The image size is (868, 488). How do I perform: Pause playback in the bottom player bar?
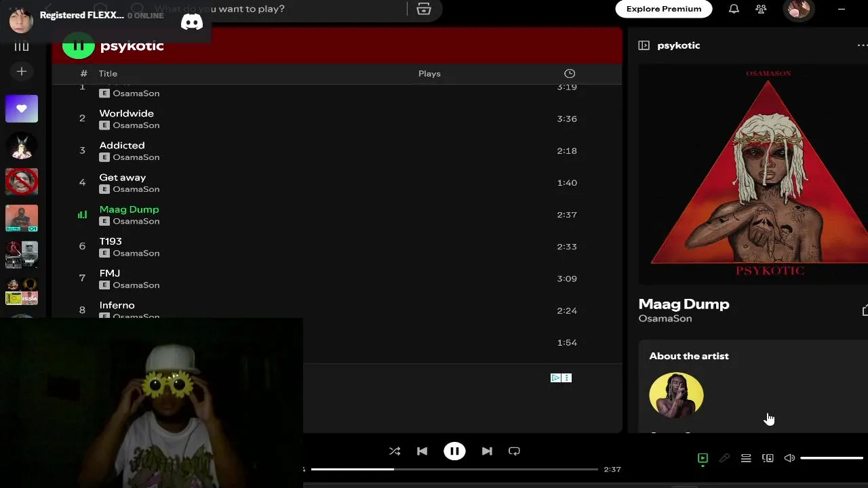click(454, 451)
